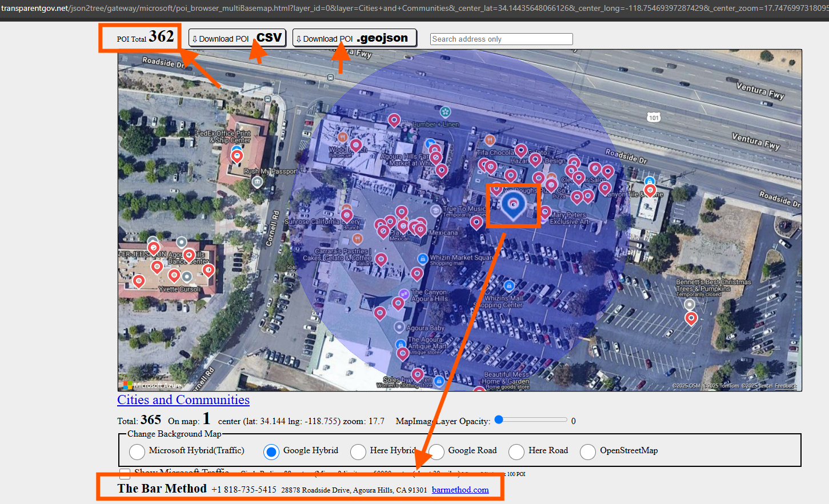The height and width of the screenshot is (504, 829).
Task: Click the gray Agoura Baby icon
Action: (399, 328)
